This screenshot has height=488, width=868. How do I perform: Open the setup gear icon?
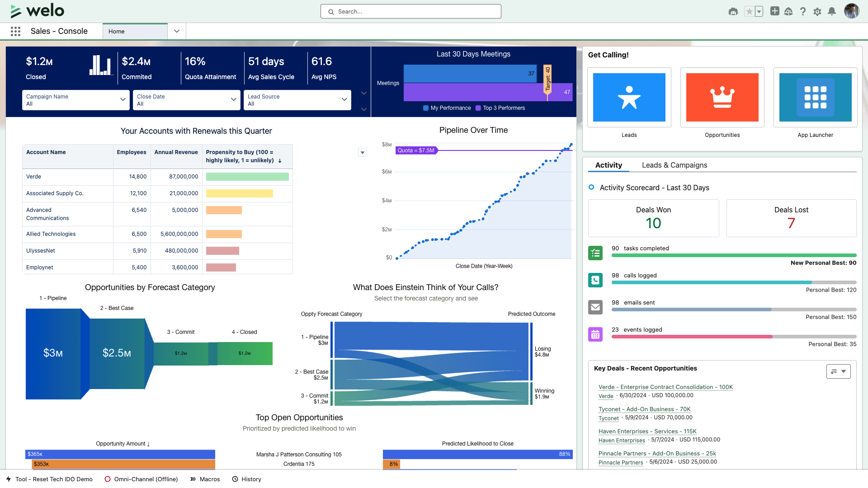817,12
